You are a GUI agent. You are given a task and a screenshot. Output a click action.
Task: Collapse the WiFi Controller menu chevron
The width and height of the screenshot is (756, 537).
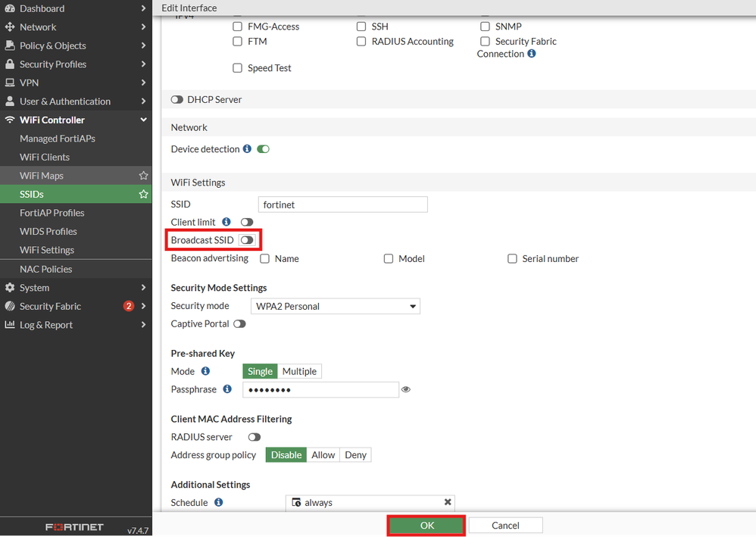143,120
